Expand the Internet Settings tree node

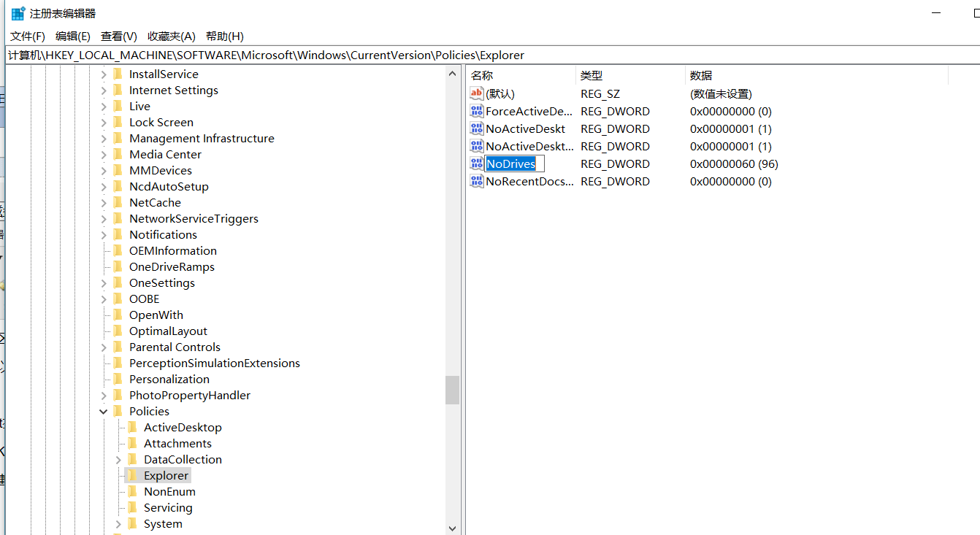tap(104, 91)
